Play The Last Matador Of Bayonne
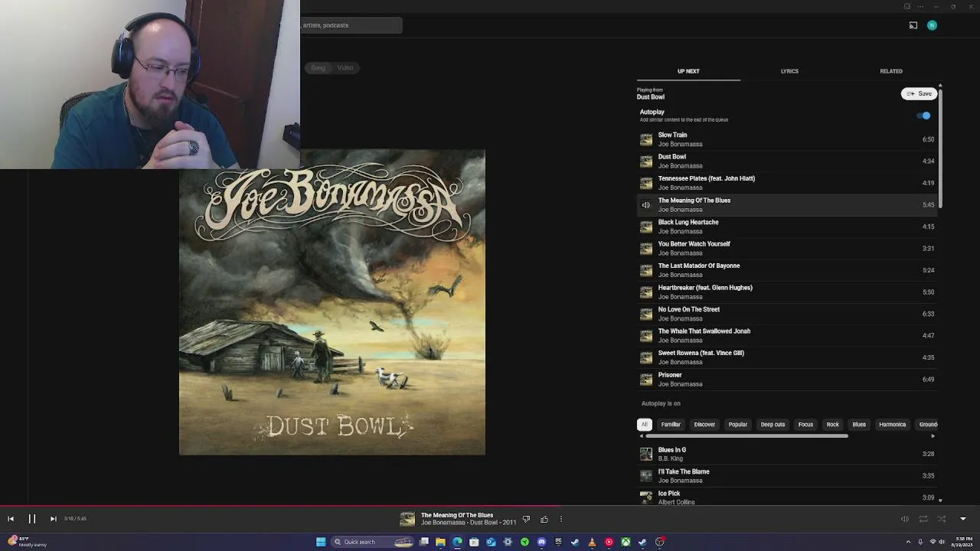Image resolution: width=980 pixels, height=551 pixels. [787, 270]
